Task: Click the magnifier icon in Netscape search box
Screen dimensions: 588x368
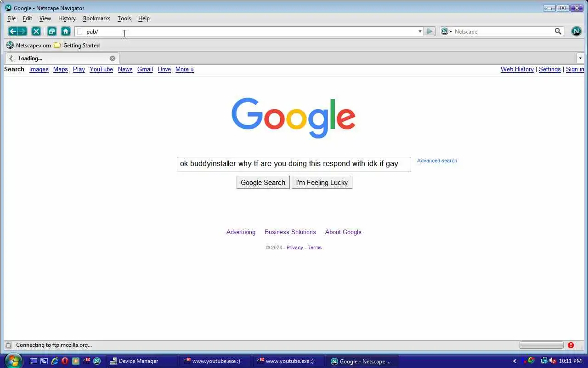Action: pyautogui.click(x=558, y=31)
